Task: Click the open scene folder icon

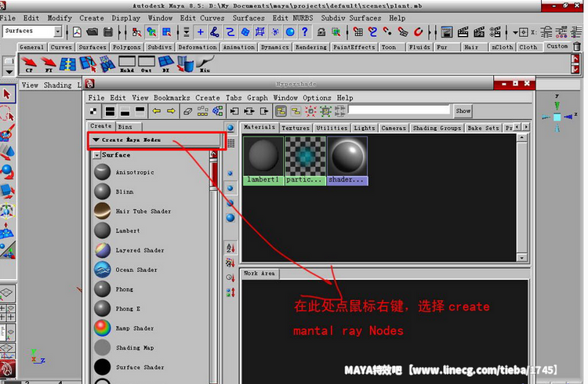Action: pos(93,32)
